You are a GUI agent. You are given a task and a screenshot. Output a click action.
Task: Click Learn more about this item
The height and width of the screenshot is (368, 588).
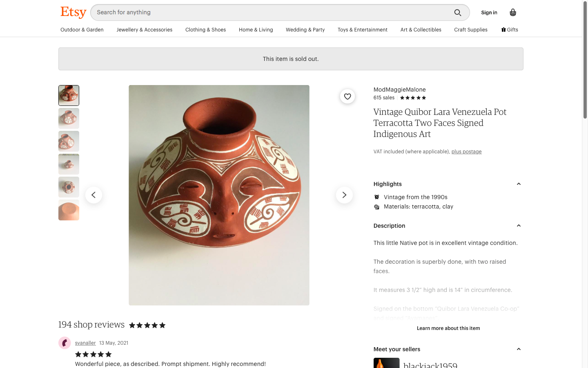pyautogui.click(x=448, y=328)
